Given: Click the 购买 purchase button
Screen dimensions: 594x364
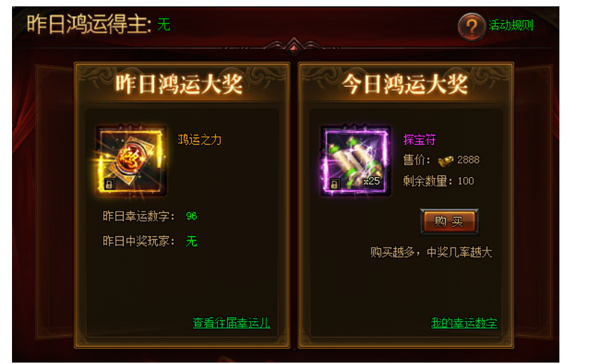Looking at the screenshot, I should 449,222.
